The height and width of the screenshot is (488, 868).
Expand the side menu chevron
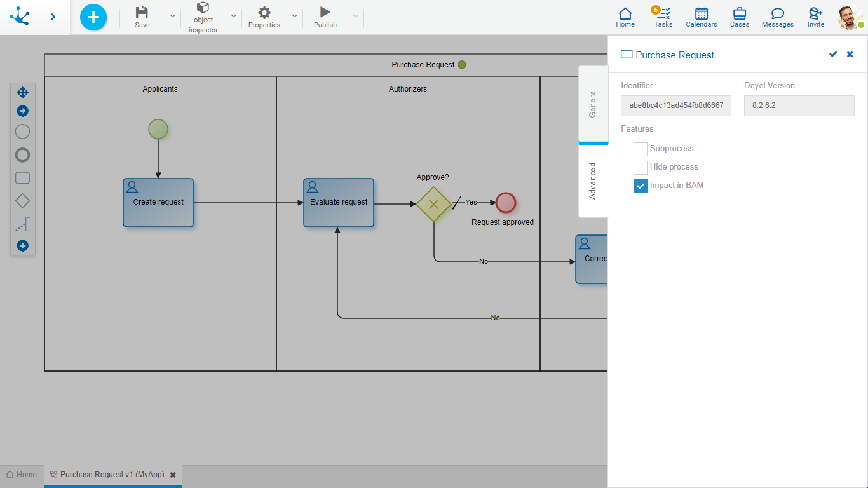(x=53, y=17)
